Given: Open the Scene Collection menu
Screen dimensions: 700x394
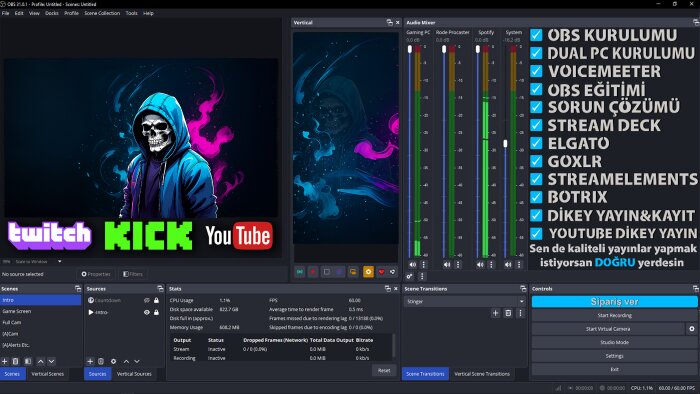Looking at the screenshot, I should (102, 13).
